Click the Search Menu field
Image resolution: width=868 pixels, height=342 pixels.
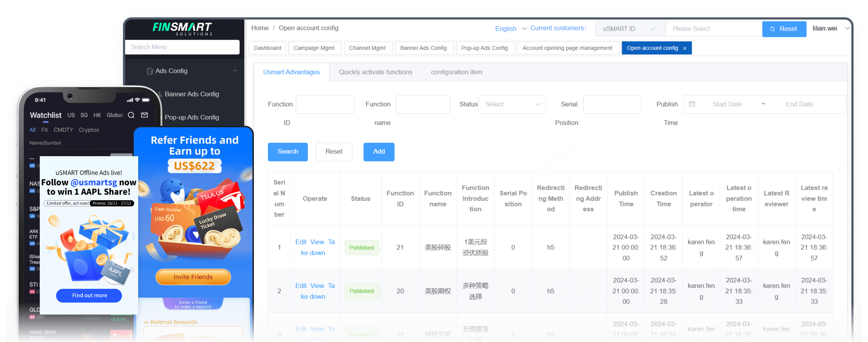pos(182,47)
